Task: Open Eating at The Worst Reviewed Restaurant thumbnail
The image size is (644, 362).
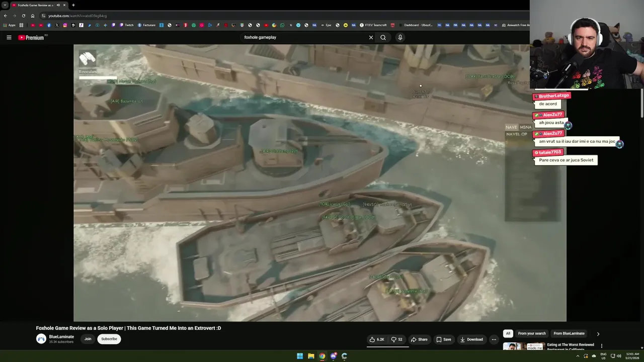Action: coord(524,346)
